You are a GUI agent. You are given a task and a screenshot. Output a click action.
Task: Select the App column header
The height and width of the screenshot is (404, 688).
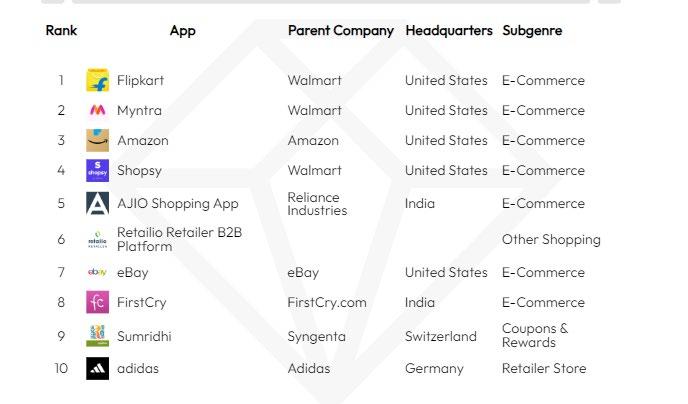(x=183, y=31)
